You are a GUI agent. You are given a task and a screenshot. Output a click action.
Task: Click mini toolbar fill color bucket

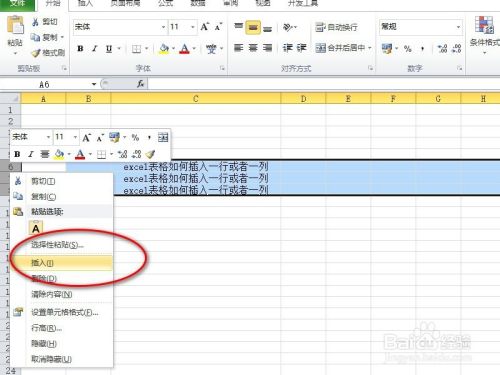[x=59, y=154]
